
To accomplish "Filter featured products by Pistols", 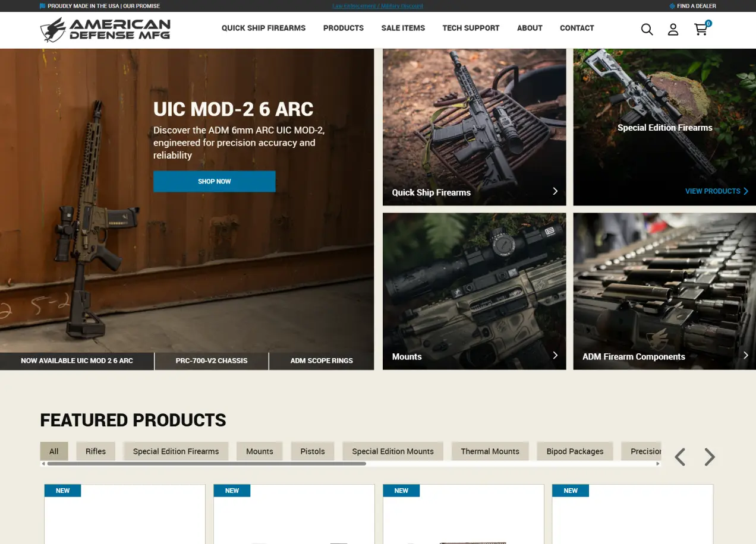I will 313,451.
